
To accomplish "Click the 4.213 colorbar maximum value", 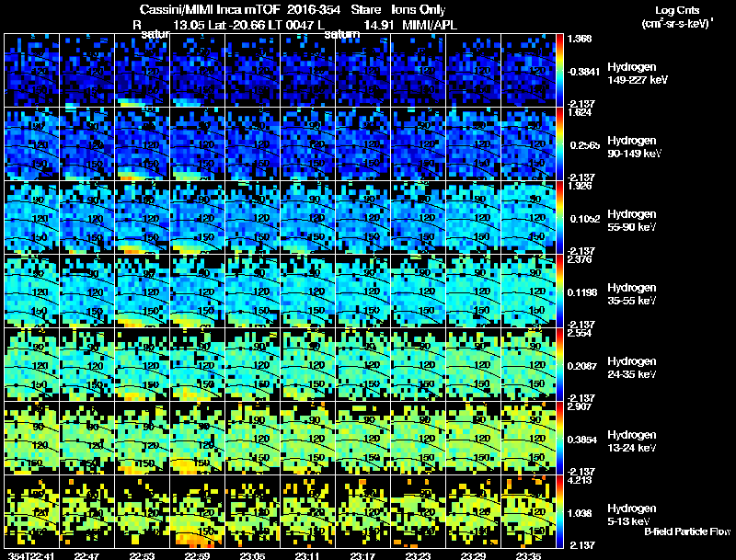I will pyautogui.click(x=580, y=480).
